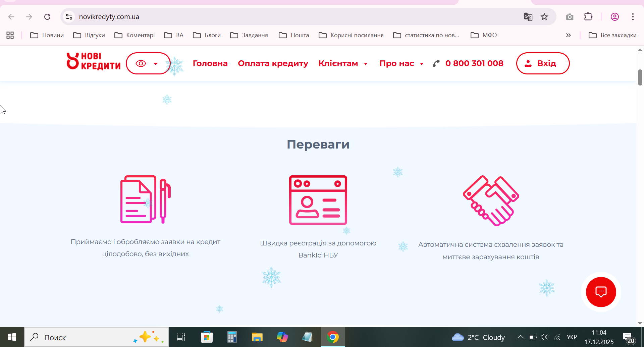Open the weather widget 2°C Cloudy
The height and width of the screenshot is (347, 644).
(478, 337)
